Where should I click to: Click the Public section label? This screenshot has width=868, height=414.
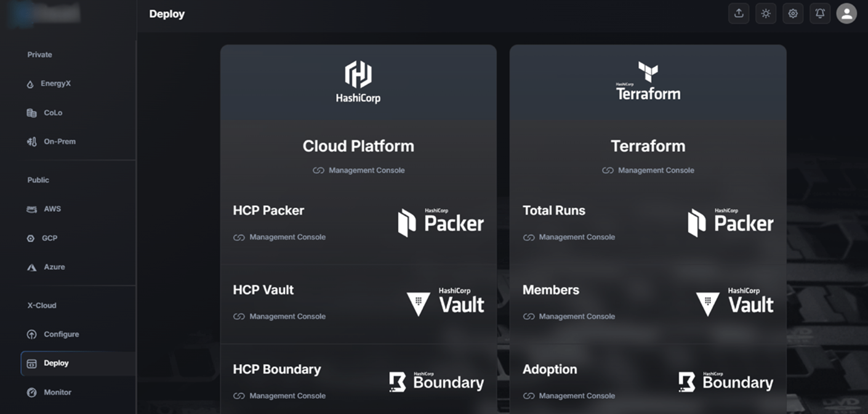pyautogui.click(x=38, y=180)
